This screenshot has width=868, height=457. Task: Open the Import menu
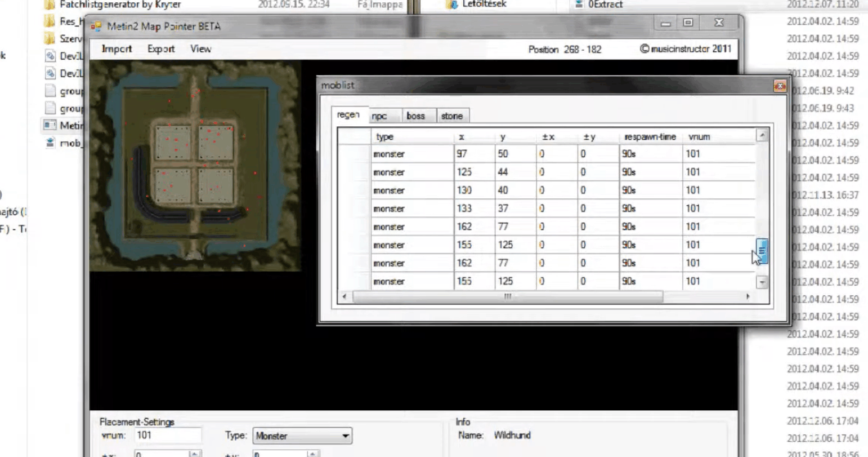point(116,49)
